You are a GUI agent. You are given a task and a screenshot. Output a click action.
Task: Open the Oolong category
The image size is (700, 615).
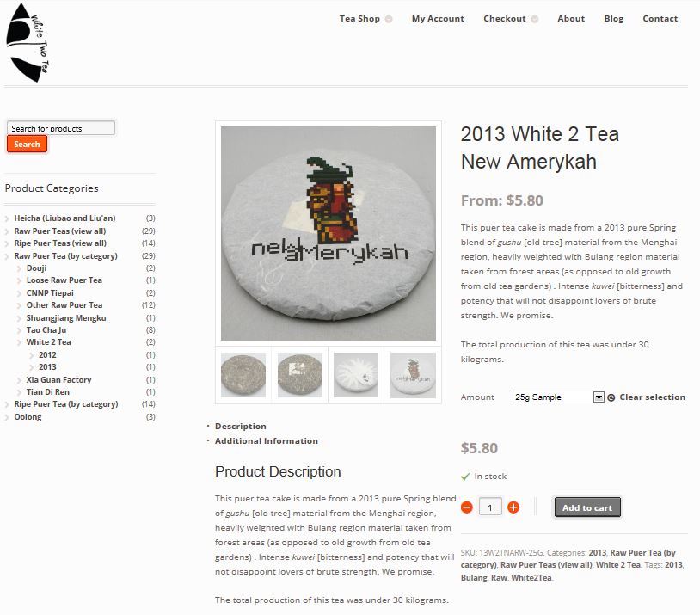tap(28, 416)
